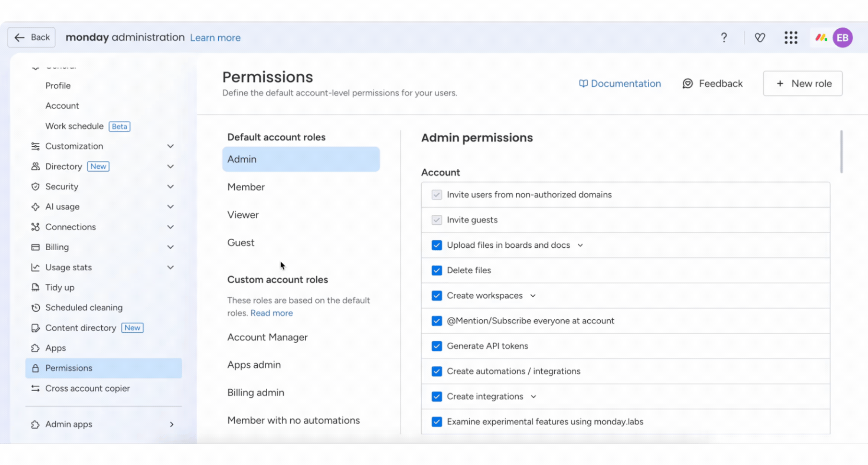The height and width of the screenshot is (465, 868).
Task: Expand the Customization section chevron
Action: (170, 146)
